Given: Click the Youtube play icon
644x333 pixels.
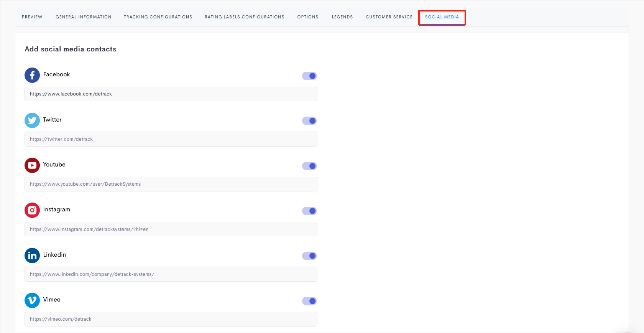Looking at the screenshot, I should [32, 165].
